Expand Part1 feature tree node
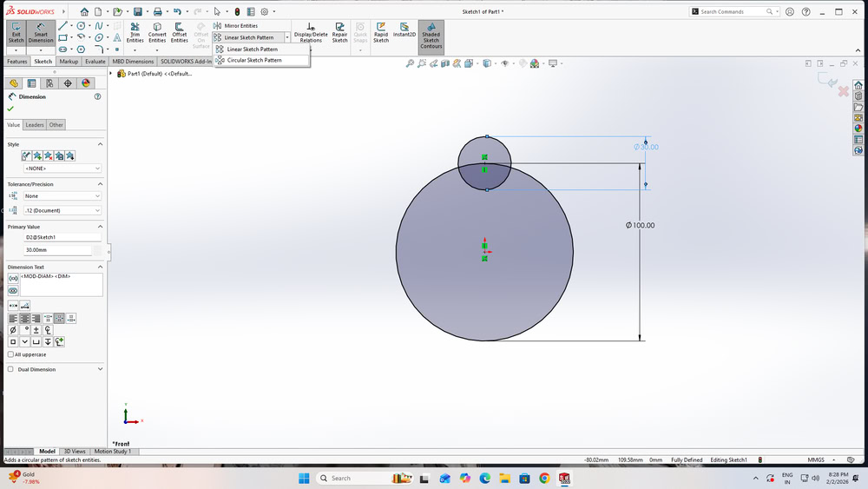Viewport: 868px width, 489px height. click(x=111, y=74)
